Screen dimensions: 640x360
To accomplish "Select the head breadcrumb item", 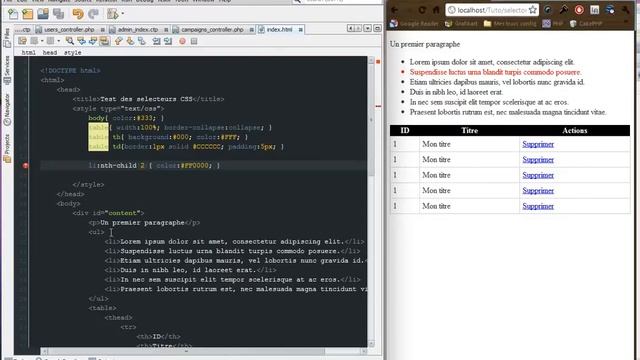I will pos(50,53).
